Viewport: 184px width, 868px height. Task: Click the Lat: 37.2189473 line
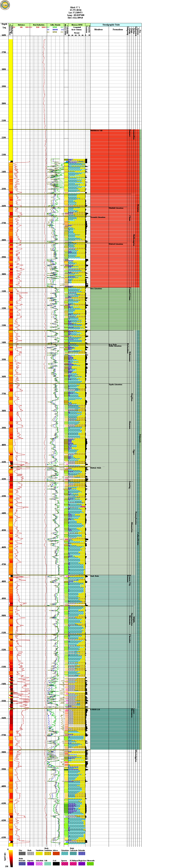coord(75,12)
